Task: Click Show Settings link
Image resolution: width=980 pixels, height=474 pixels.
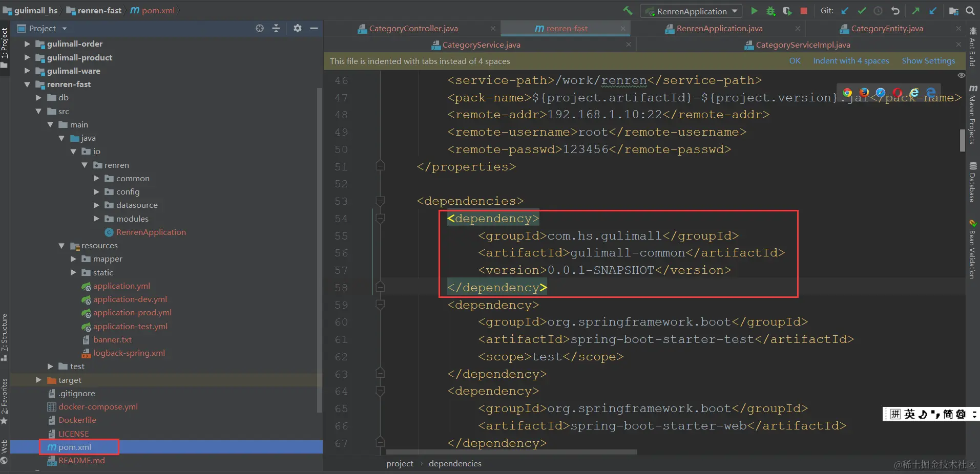Action: click(928, 61)
